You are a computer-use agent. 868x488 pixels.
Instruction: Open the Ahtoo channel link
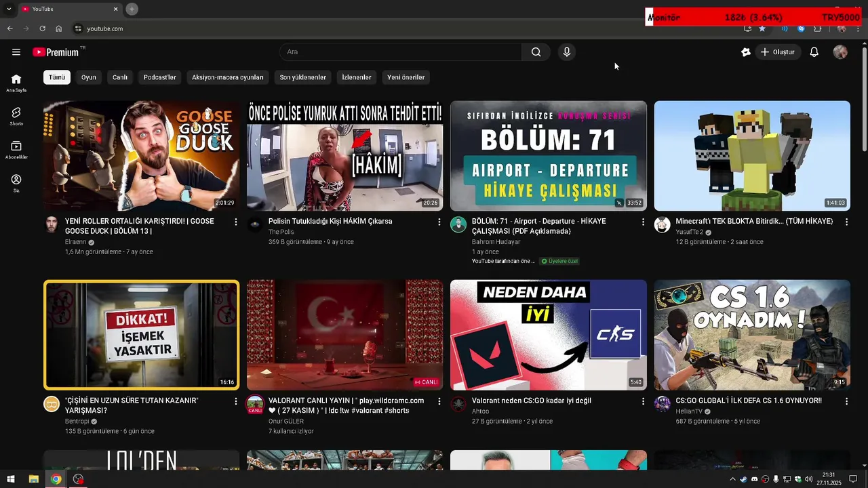point(480,411)
